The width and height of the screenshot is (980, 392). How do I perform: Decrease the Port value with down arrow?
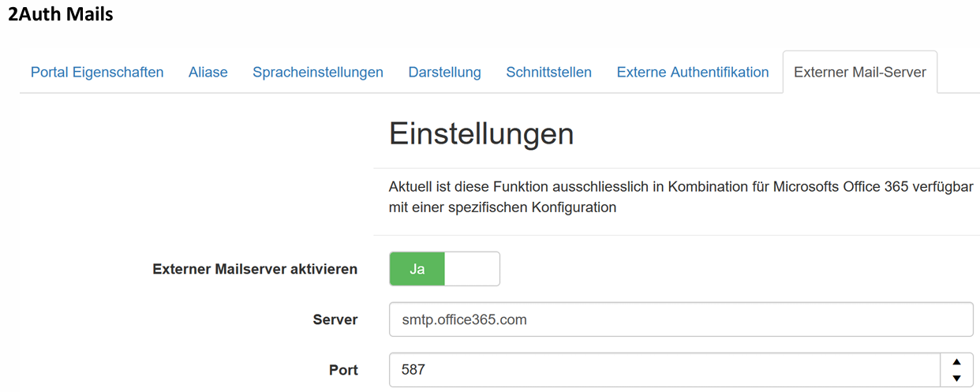coord(956,378)
